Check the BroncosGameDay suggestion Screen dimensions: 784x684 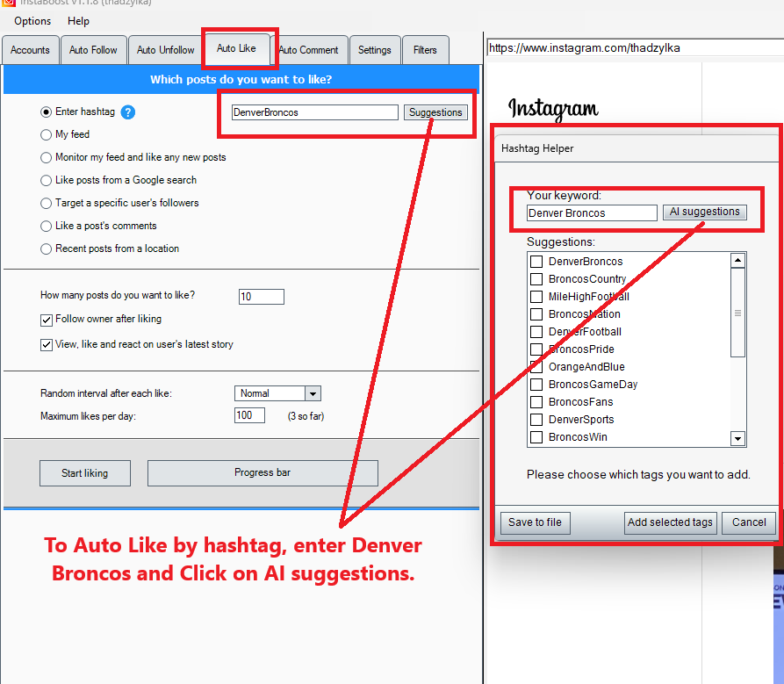click(536, 385)
